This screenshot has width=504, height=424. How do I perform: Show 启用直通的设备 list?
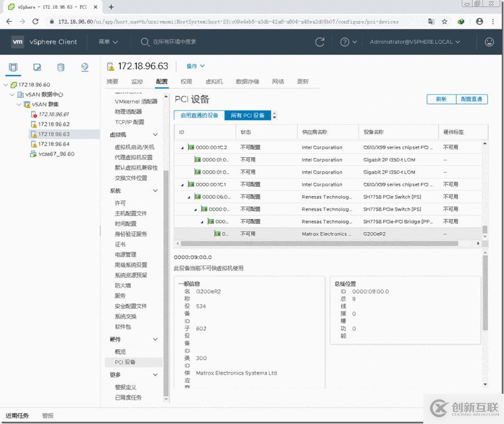click(x=199, y=115)
